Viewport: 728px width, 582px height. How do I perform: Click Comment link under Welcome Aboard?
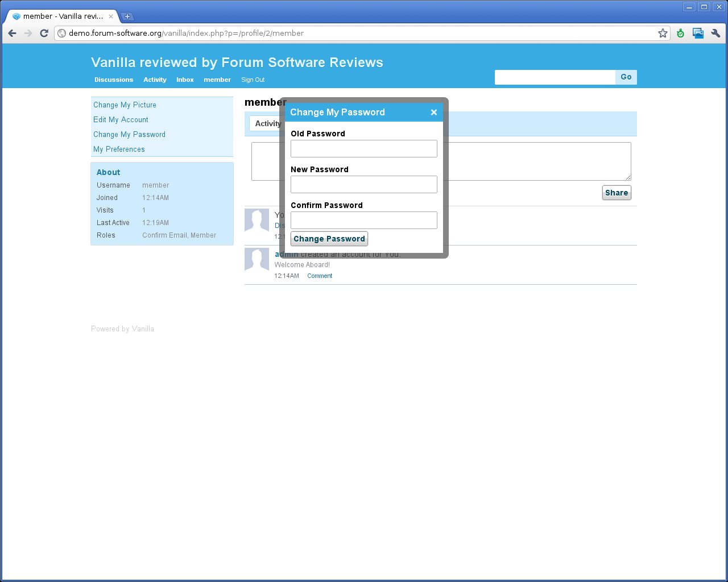click(320, 276)
